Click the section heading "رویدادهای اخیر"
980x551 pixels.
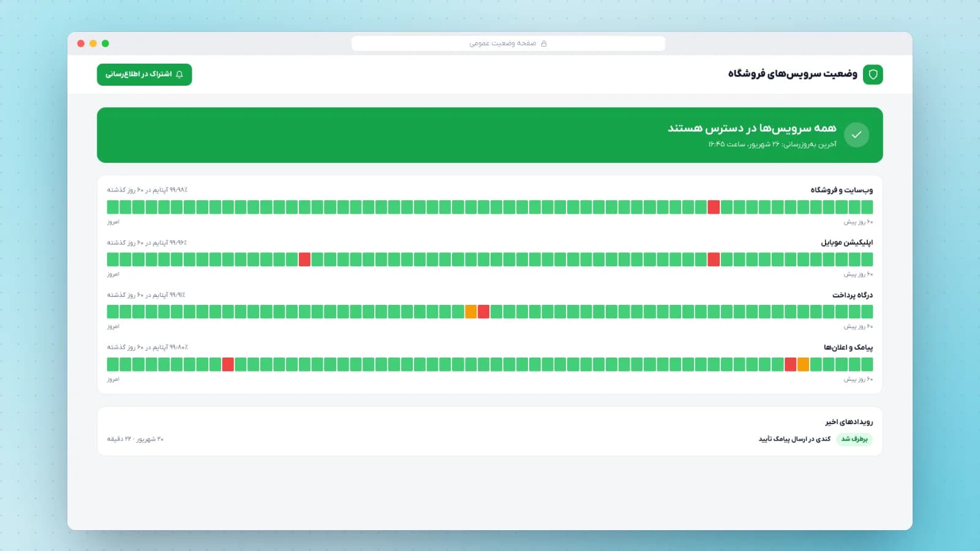point(849,422)
